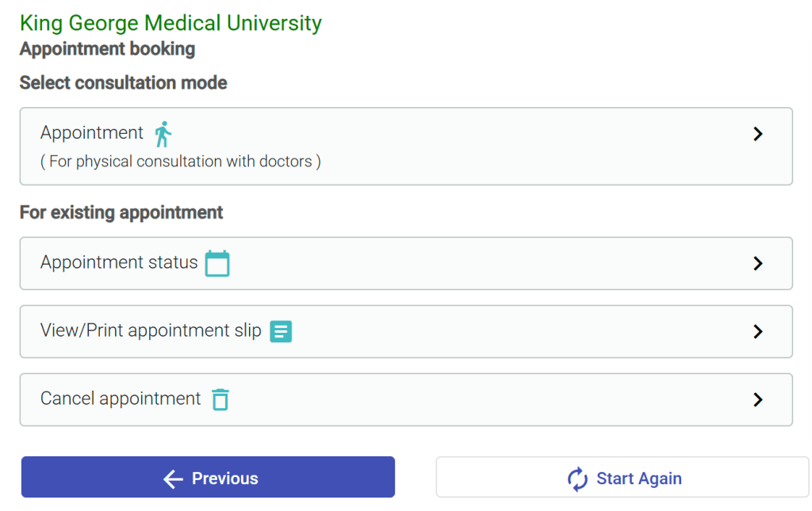Image resolution: width=812 pixels, height=511 pixels.
Task: Go back with the Previous button label
Action: tap(225, 479)
